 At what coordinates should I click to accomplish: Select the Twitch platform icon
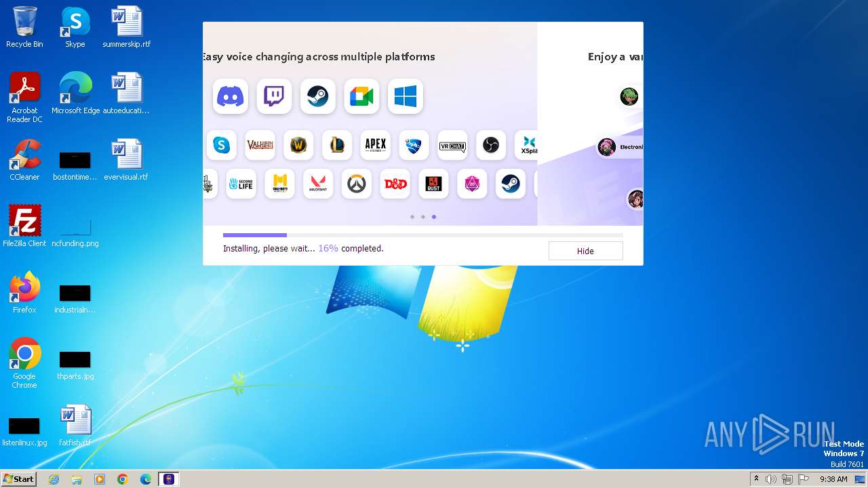tap(274, 96)
